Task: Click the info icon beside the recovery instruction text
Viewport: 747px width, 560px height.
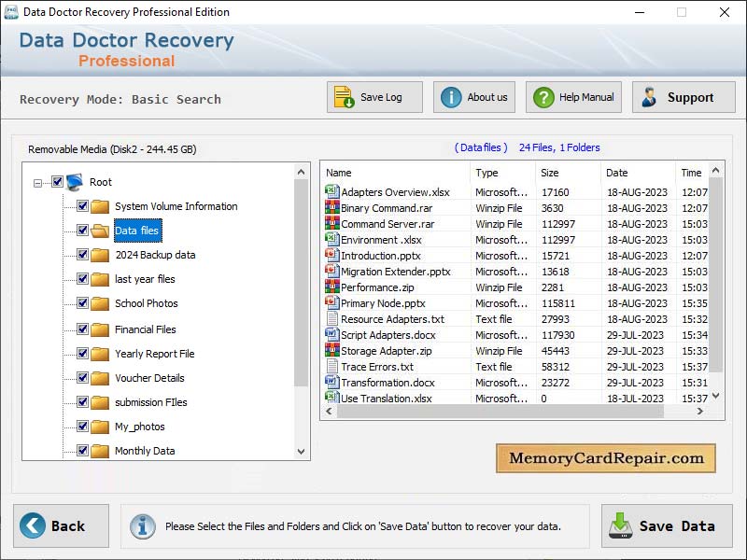Action: [142, 525]
